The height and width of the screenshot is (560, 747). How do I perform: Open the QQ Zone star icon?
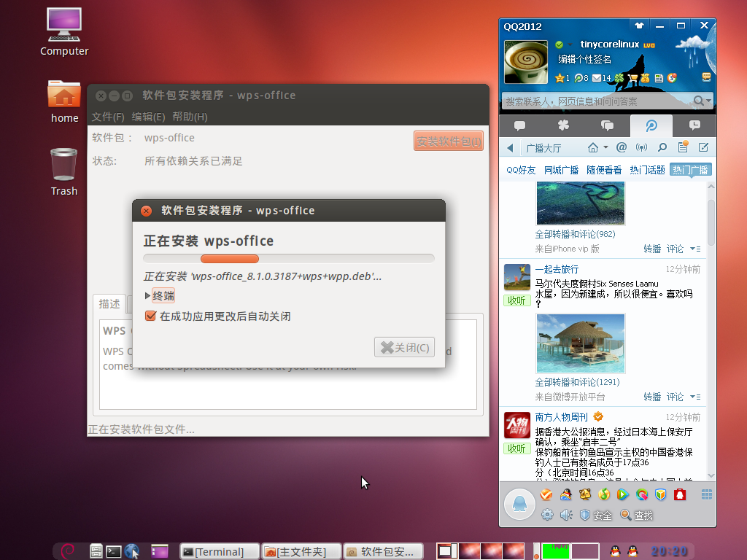click(560, 78)
